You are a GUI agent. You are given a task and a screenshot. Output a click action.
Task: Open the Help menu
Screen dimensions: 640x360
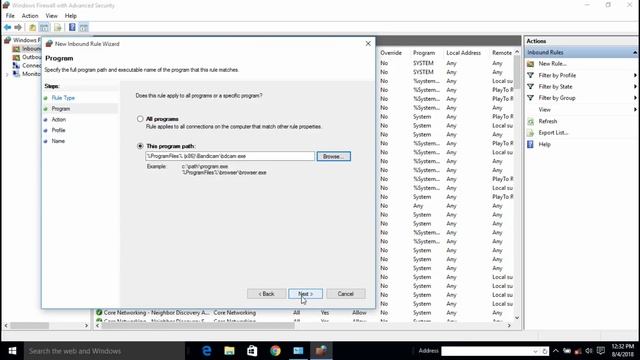tap(71, 16)
